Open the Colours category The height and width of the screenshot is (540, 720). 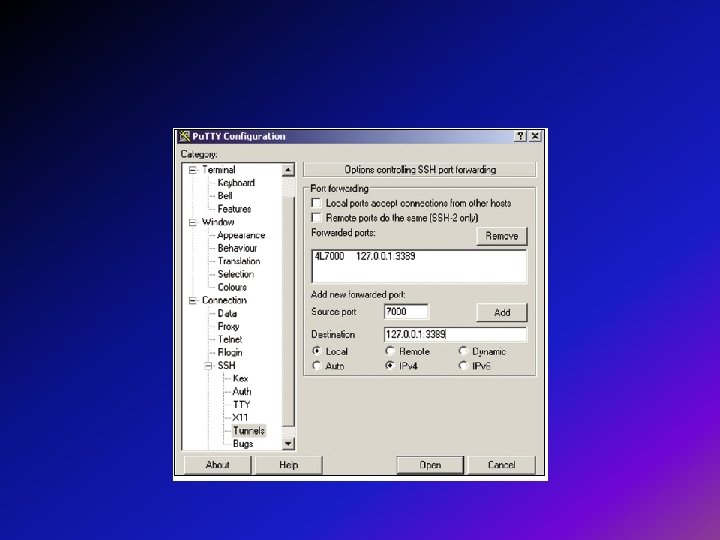click(232, 287)
